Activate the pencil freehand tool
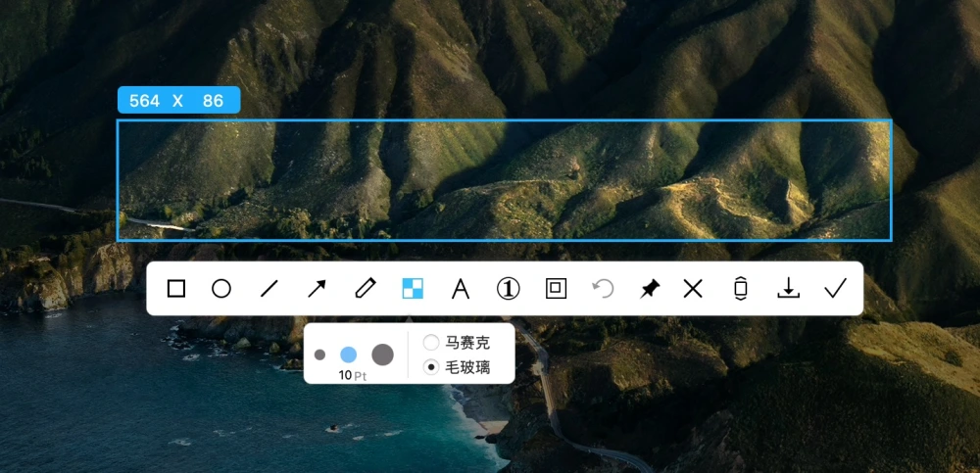The image size is (980, 473). [x=365, y=289]
